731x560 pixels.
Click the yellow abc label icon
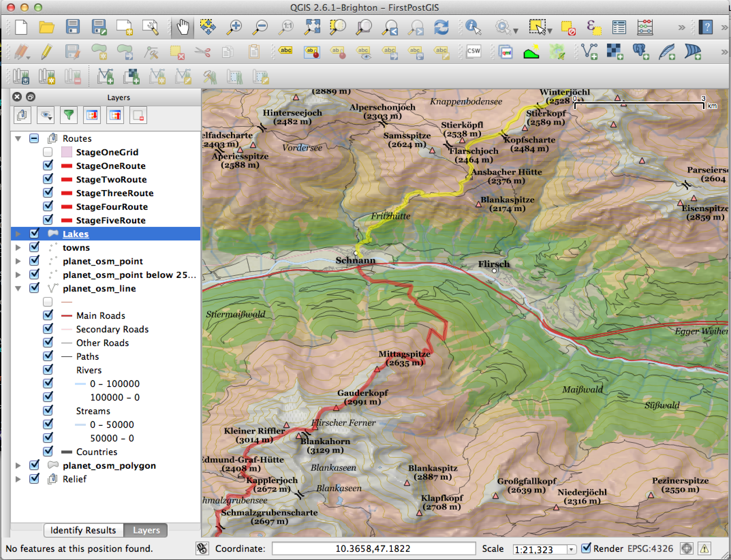(286, 51)
